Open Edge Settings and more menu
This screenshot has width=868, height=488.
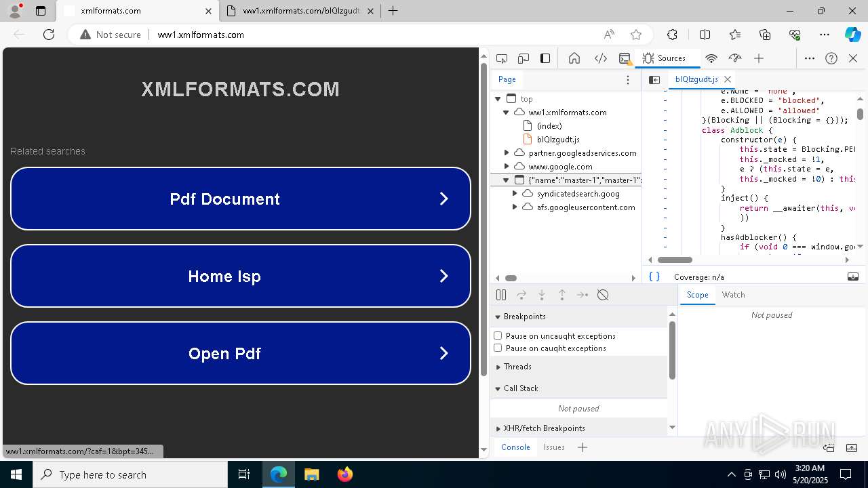825,35
